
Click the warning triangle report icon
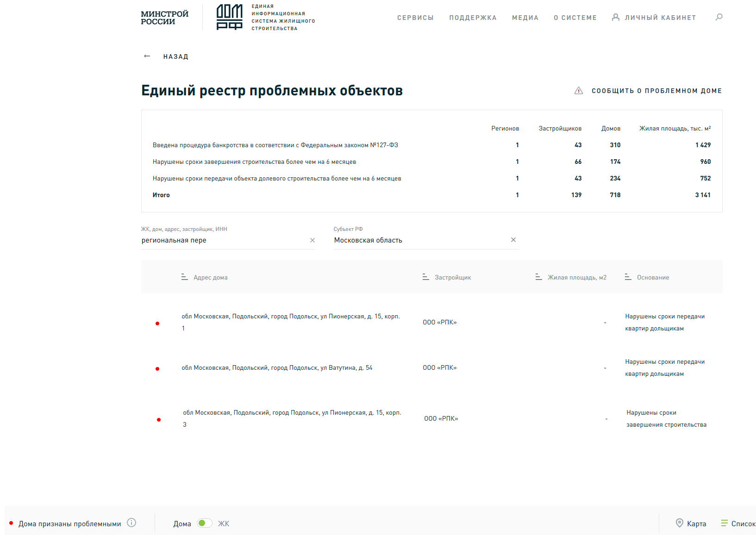point(579,91)
